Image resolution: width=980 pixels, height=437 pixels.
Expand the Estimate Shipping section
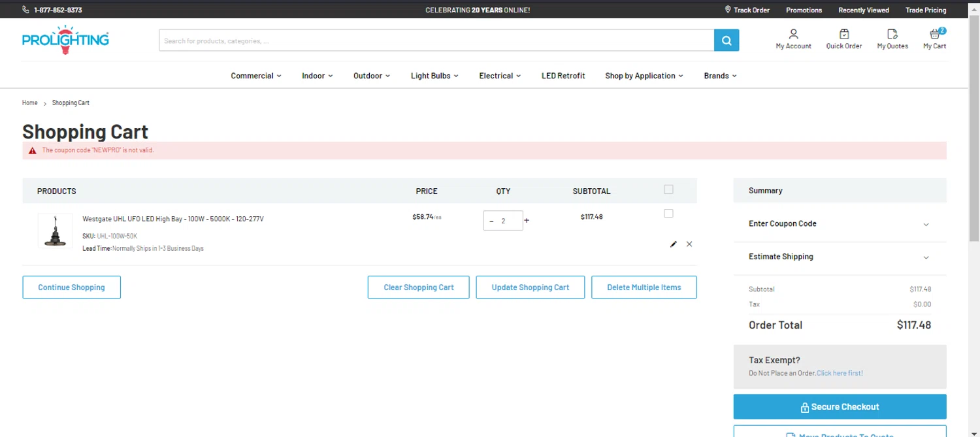click(840, 257)
